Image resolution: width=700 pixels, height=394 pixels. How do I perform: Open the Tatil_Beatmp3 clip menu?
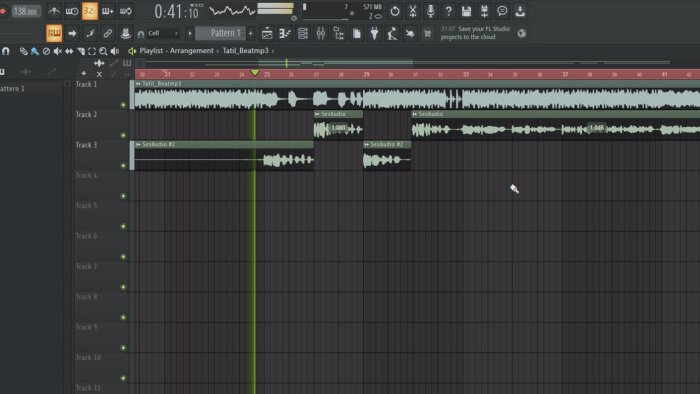coord(138,84)
